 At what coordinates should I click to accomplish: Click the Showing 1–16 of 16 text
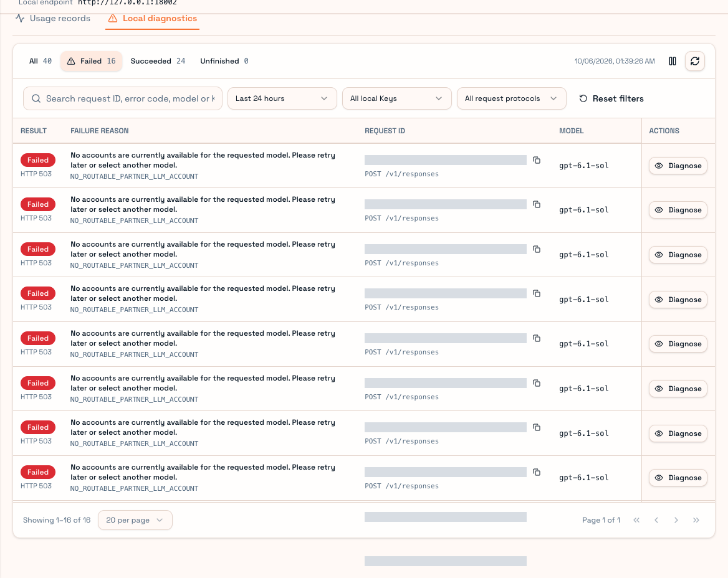point(57,520)
